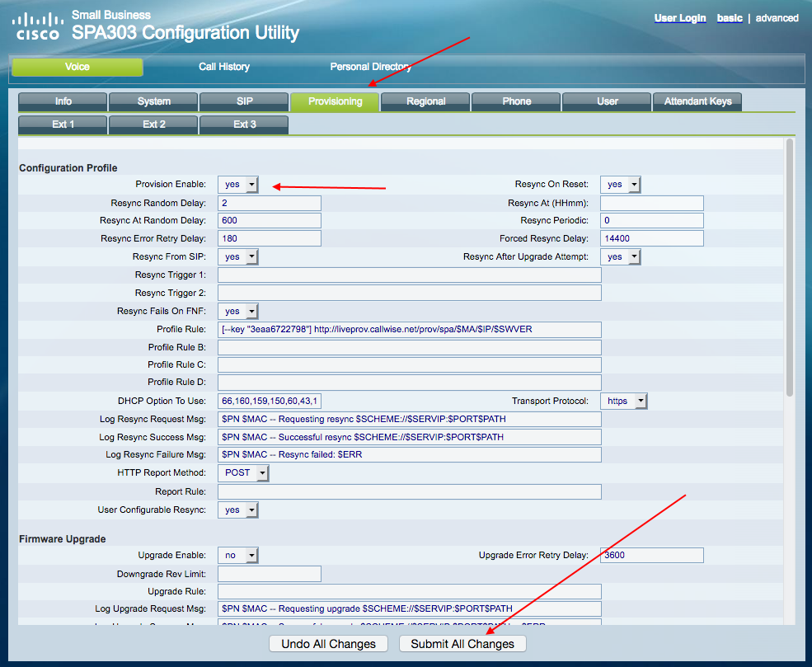This screenshot has height=667, width=812.
Task: Click the Profile Rule B field
Action: coord(409,347)
